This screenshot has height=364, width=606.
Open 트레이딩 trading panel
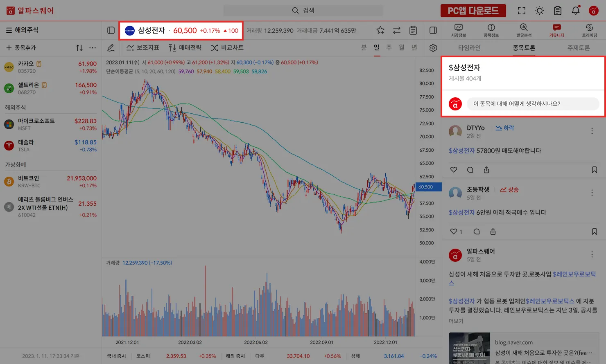pyautogui.click(x=590, y=31)
